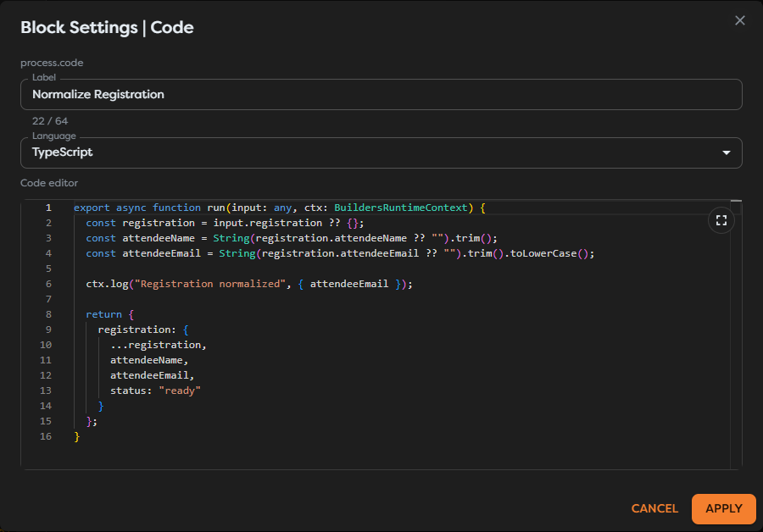The image size is (763, 532).
Task: Click 'toLowerCase' call on line 4
Action: pos(543,253)
